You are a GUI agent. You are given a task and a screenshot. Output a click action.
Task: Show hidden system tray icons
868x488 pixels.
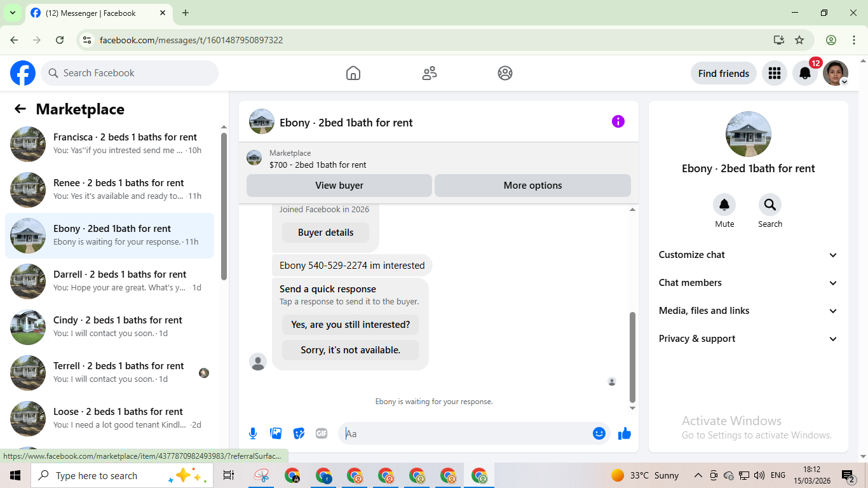click(x=698, y=475)
